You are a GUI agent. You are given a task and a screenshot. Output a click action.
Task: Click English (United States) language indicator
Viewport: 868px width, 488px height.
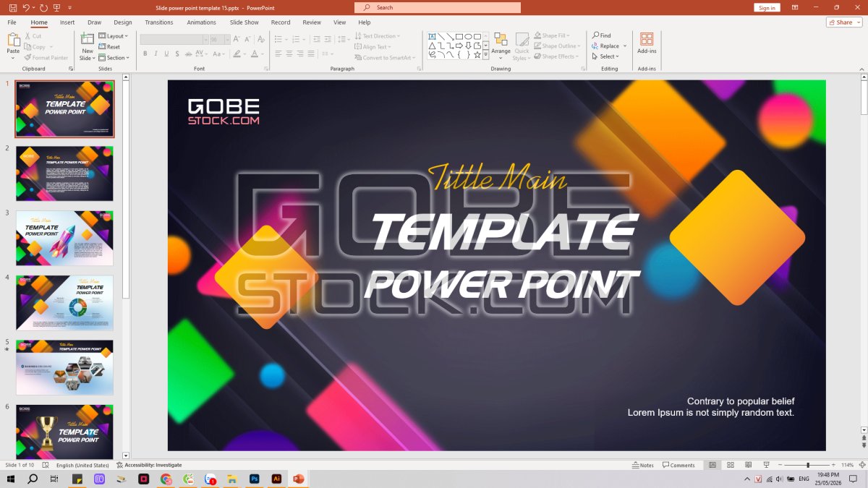[82, 465]
